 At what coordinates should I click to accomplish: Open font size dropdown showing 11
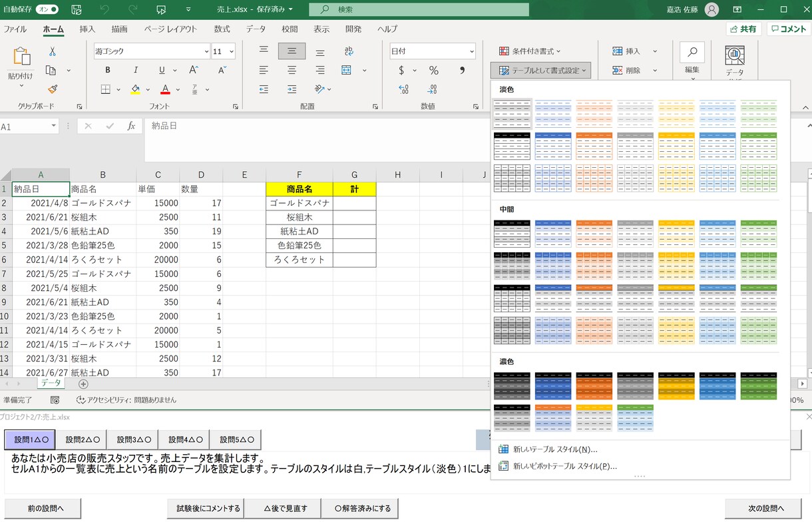232,51
